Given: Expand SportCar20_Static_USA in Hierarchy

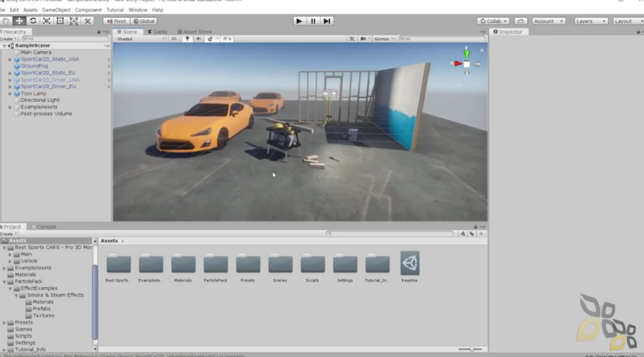Looking at the screenshot, I should (x=10, y=59).
